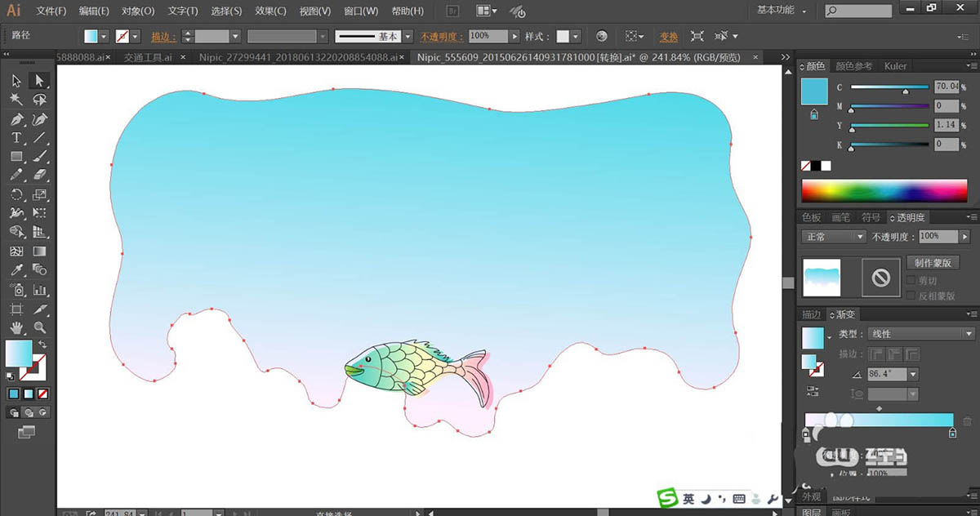Viewport: 980px width, 516px height.
Task: Select the Eraser tool
Action: click(x=39, y=176)
